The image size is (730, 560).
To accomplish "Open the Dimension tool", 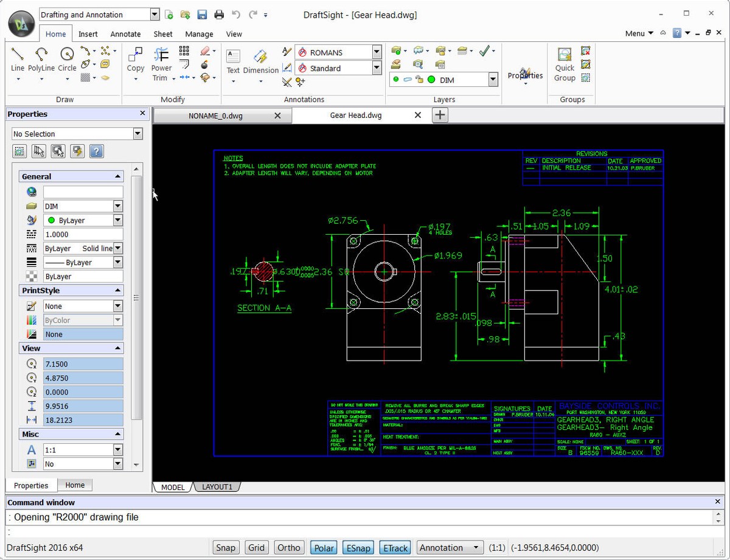I will coord(260,57).
